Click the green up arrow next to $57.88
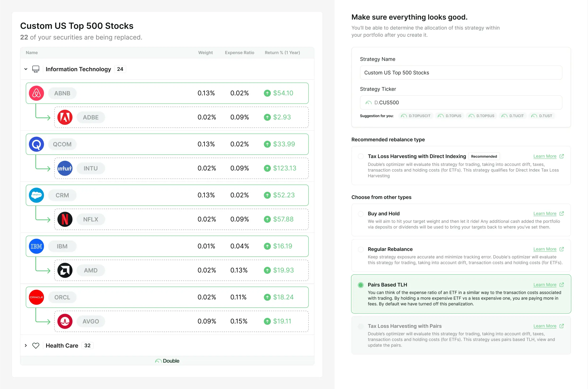Image resolution: width=588 pixels, height=389 pixels. pos(267,219)
